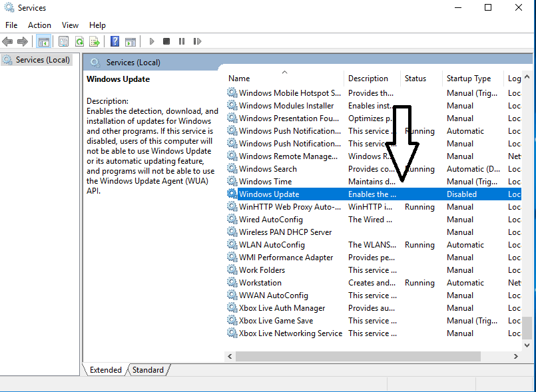Click the gear icon beside WLAN AutoConfig
Screen dimensions: 536x392
tap(232, 244)
